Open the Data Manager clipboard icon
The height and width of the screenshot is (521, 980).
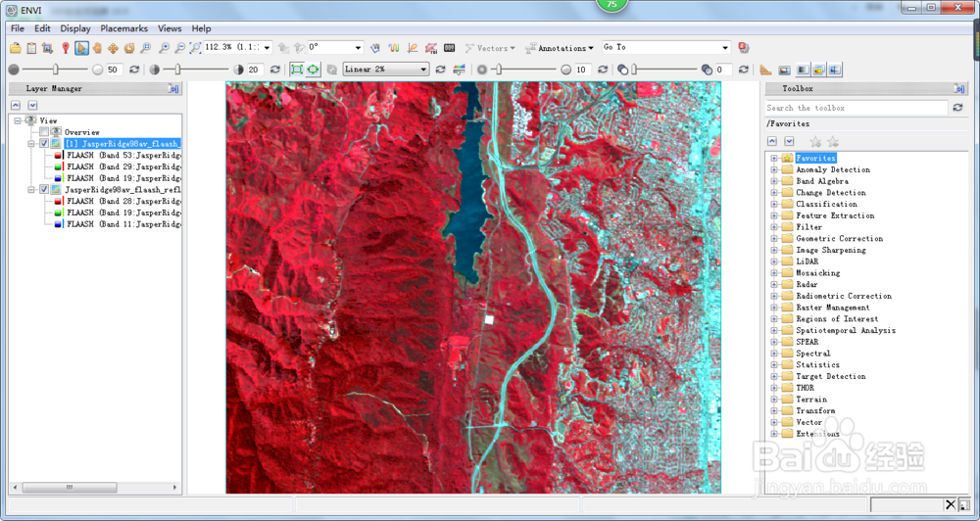pos(32,47)
